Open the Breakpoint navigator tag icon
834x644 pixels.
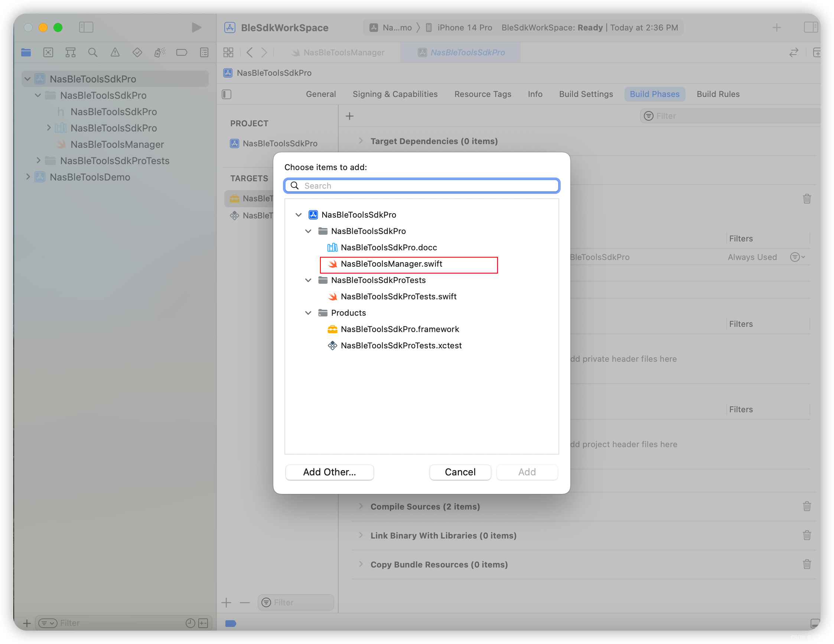click(x=182, y=52)
